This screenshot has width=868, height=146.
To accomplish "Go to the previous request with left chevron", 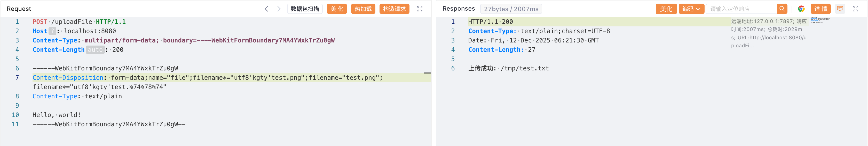I will pyautogui.click(x=266, y=9).
